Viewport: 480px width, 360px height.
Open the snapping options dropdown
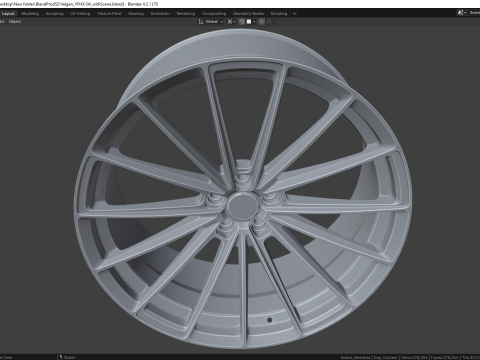[251, 22]
